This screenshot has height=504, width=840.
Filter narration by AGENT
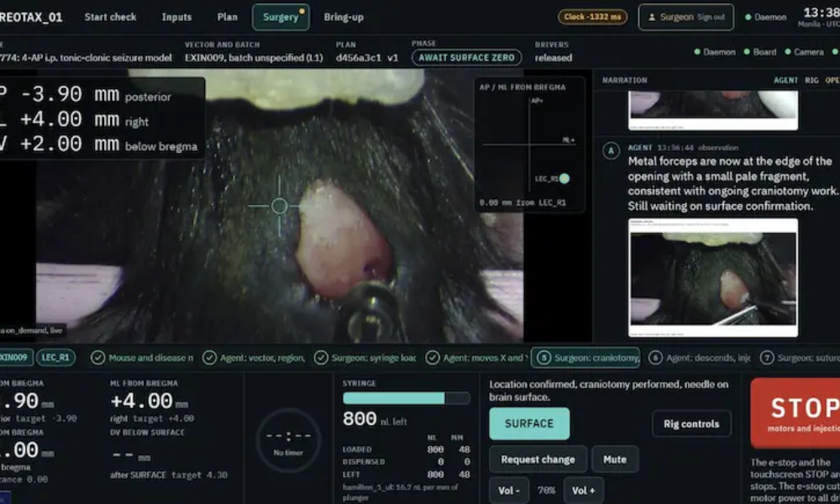point(785,81)
